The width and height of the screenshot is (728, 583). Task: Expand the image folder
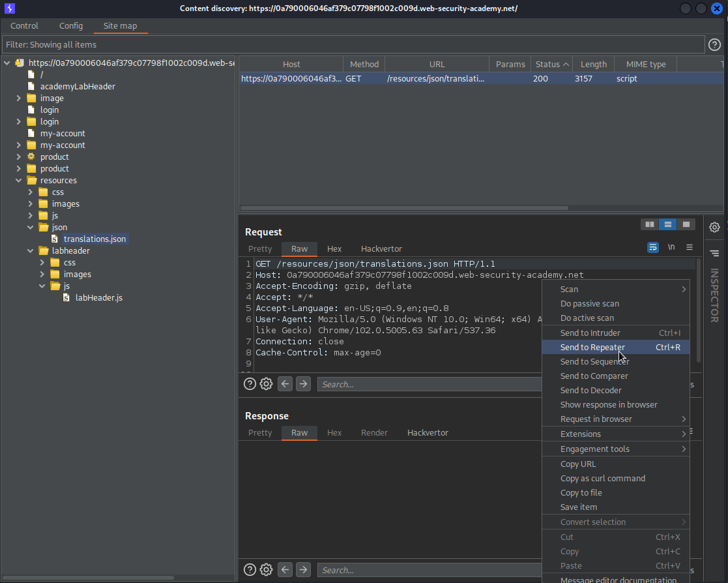coord(18,98)
